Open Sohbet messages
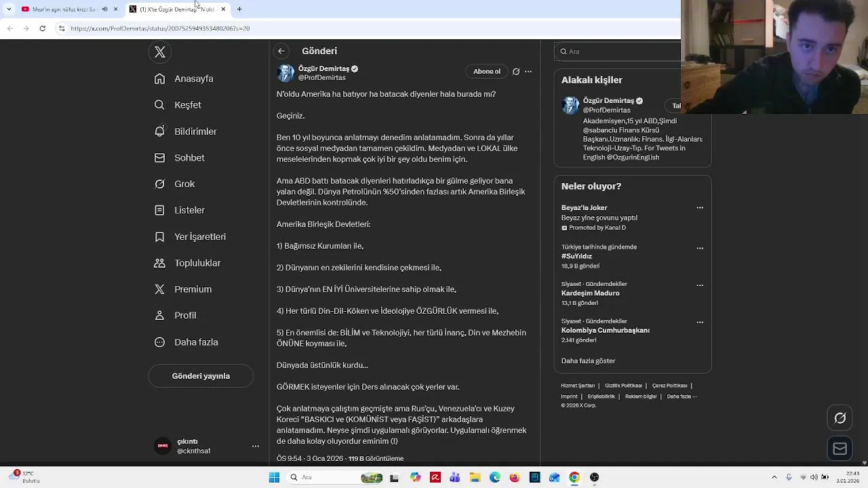 (179, 158)
